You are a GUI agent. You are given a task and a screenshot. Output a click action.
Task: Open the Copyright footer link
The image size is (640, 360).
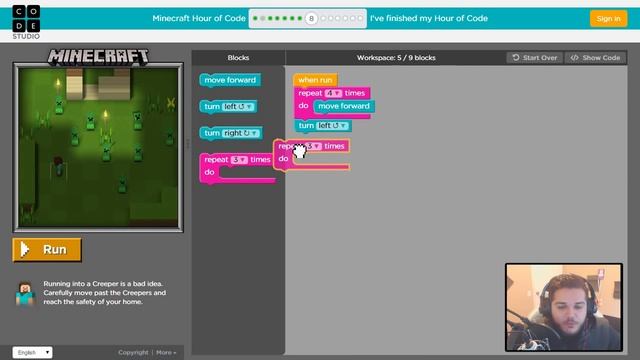(x=133, y=352)
